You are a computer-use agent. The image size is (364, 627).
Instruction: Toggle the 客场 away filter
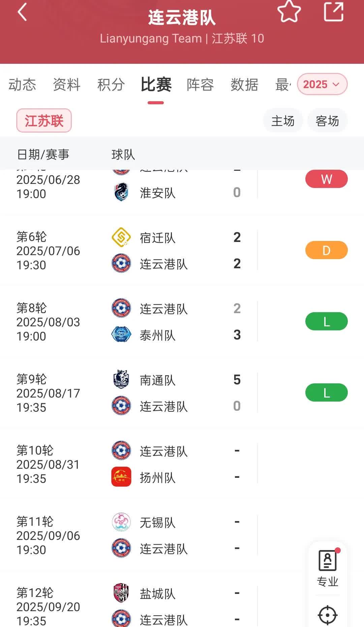click(x=327, y=121)
